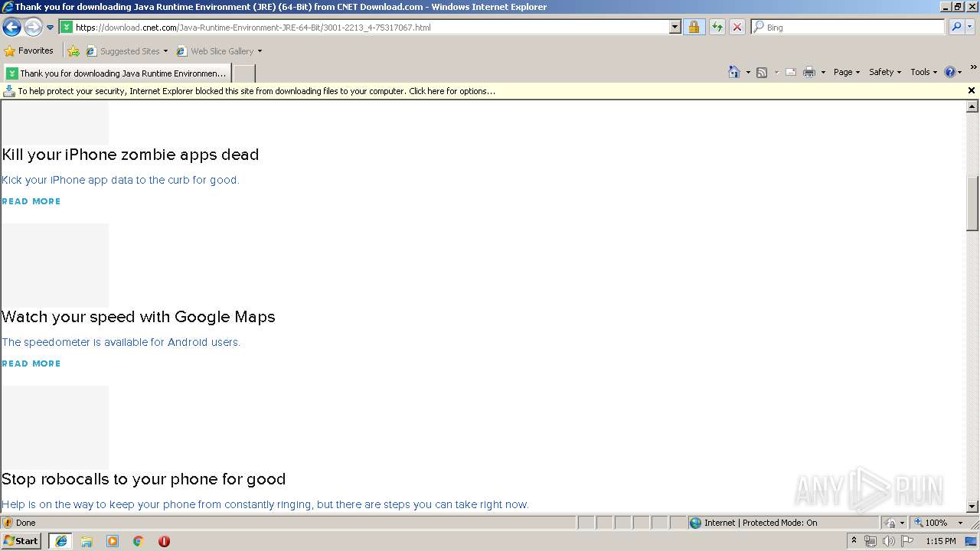The image size is (980, 551).
Task: Open the Windows Start menu
Action: 21,541
